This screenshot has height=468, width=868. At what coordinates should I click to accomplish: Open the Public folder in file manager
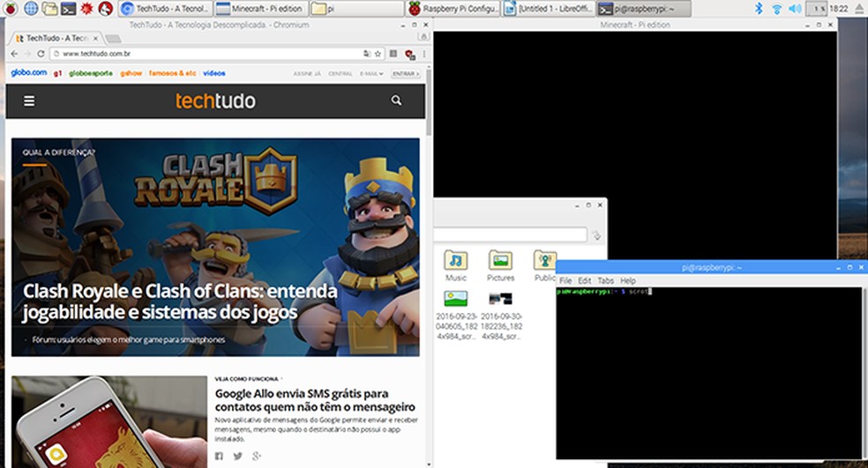coord(544,266)
